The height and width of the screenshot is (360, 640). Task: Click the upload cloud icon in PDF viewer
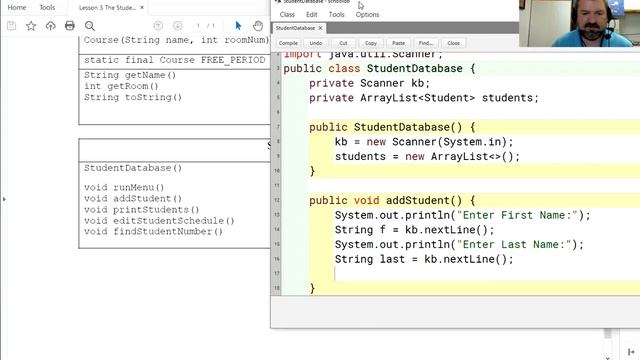pos(51,26)
